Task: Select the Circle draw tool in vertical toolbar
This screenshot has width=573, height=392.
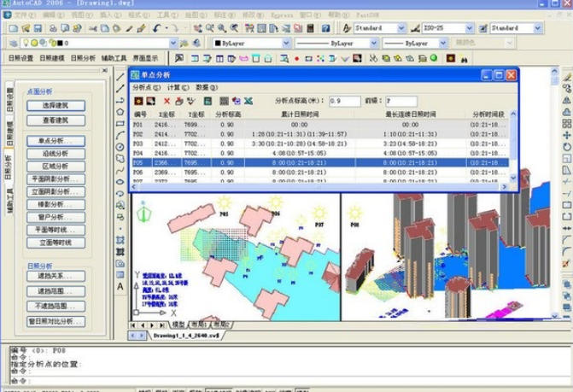Action: [120, 146]
